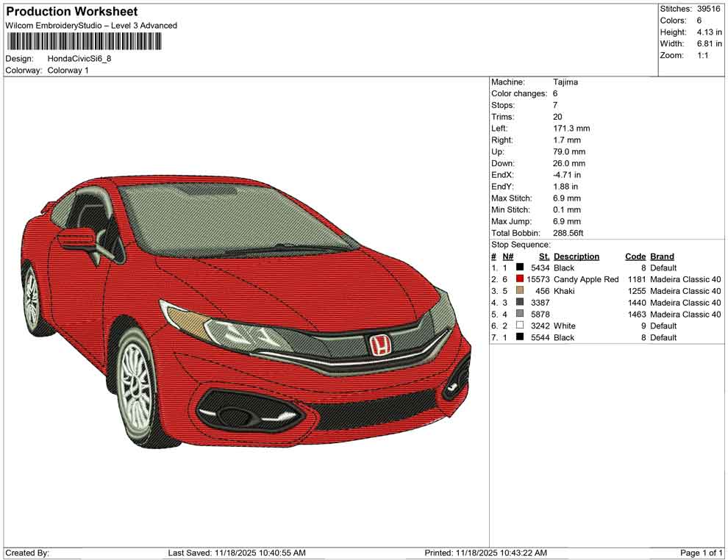Click the St. column header
This screenshot has height=560, width=728.
pos(543,256)
